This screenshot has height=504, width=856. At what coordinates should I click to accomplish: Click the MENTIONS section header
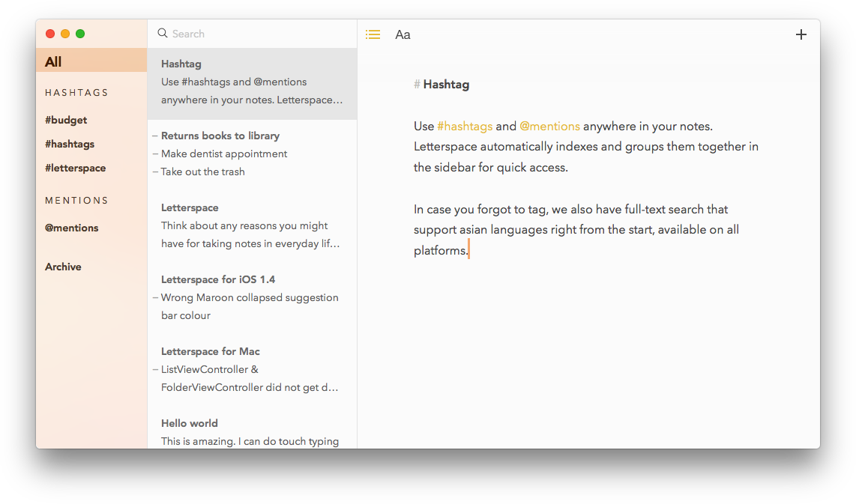(77, 201)
